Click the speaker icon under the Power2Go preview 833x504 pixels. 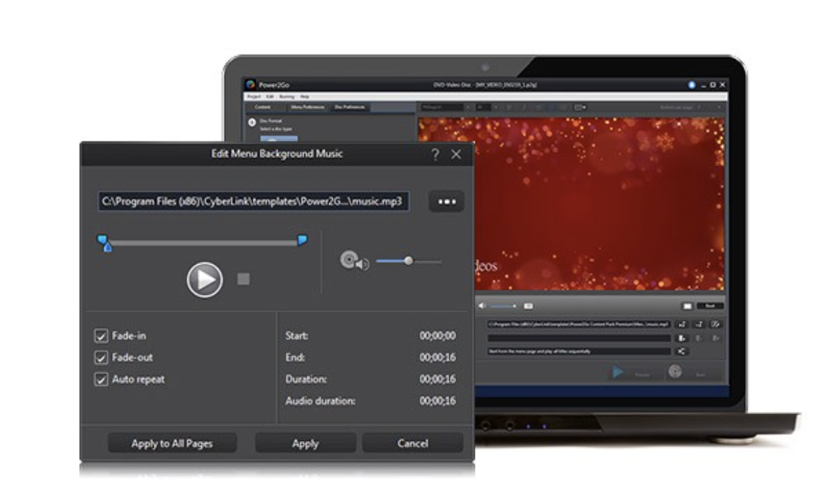[482, 306]
